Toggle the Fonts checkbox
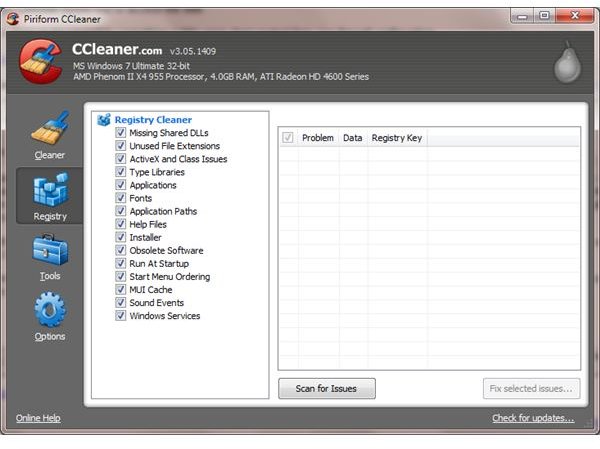 pos(121,198)
